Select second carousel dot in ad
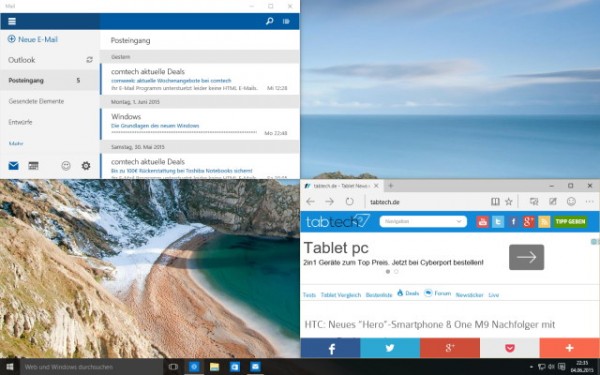Image resolution: width=600 pixels, height=375 pixels. (x=396, y=272)
